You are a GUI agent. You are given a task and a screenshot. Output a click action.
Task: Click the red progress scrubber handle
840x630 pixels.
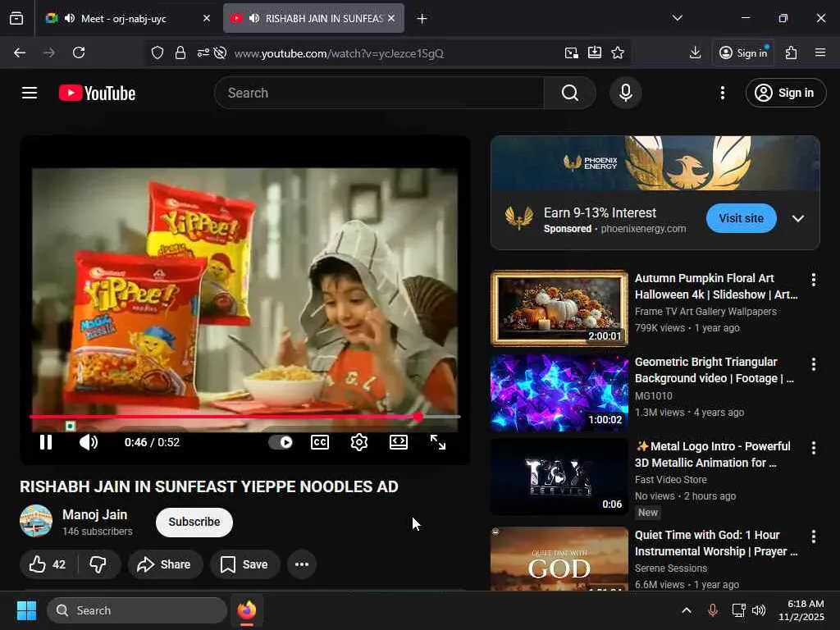click(418, 416)
